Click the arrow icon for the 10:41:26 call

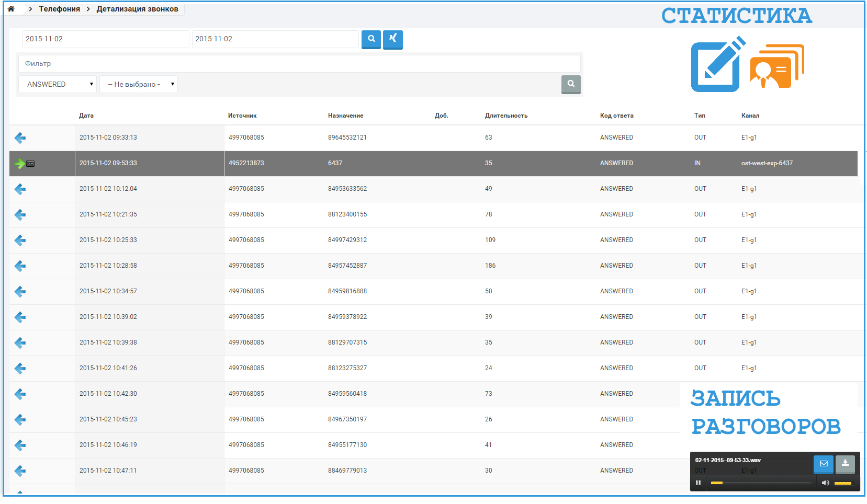pyautogui.click(x=20, y=369)
